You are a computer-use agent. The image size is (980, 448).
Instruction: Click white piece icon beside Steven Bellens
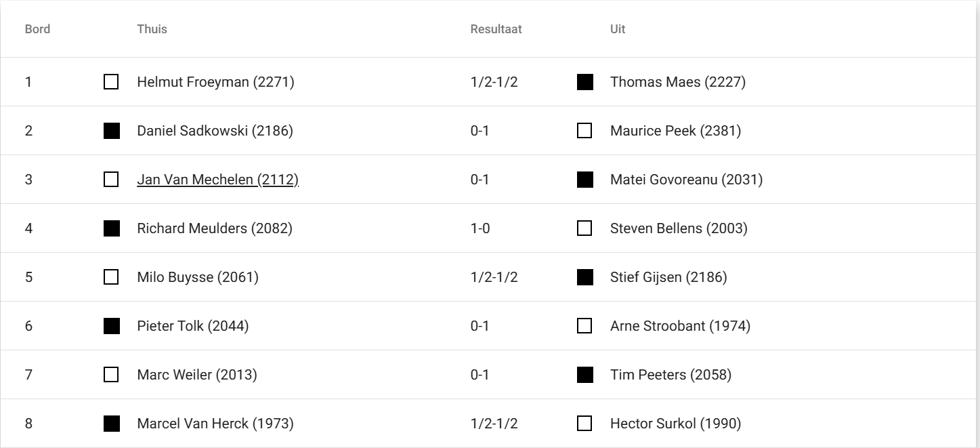click(x=585, y=228)
